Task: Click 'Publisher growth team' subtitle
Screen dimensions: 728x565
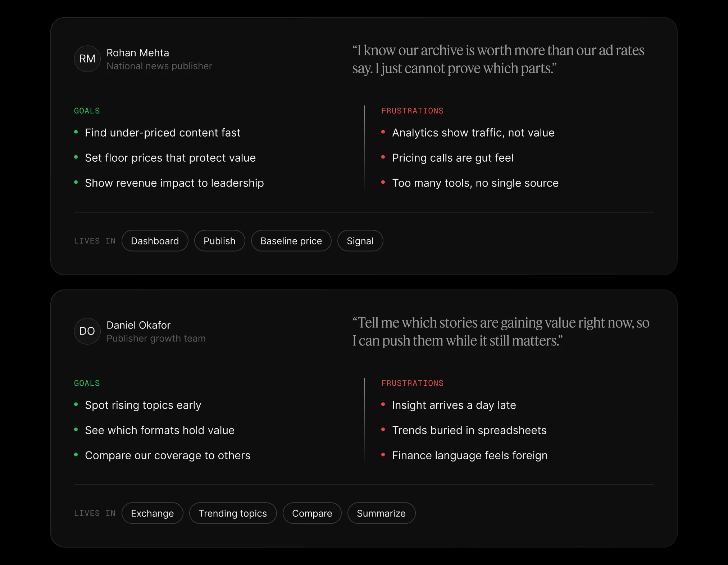Action: pos(156,339)
